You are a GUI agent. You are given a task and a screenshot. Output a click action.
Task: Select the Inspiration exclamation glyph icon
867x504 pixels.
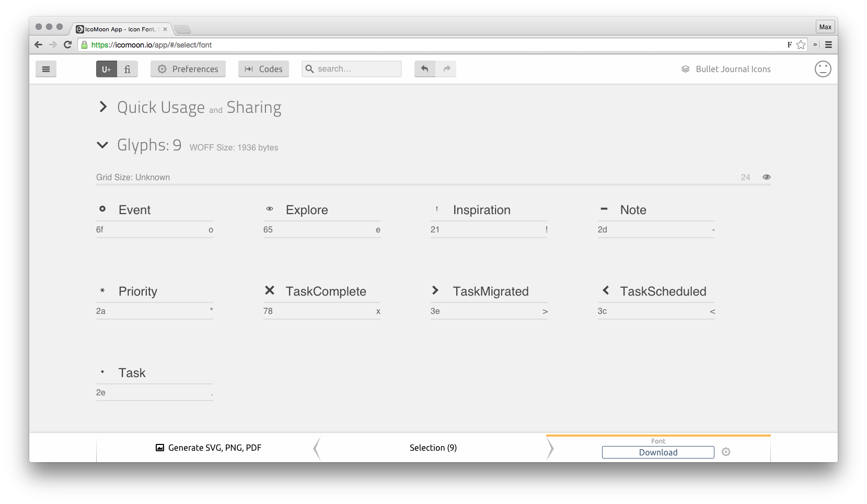coord(437,209)
